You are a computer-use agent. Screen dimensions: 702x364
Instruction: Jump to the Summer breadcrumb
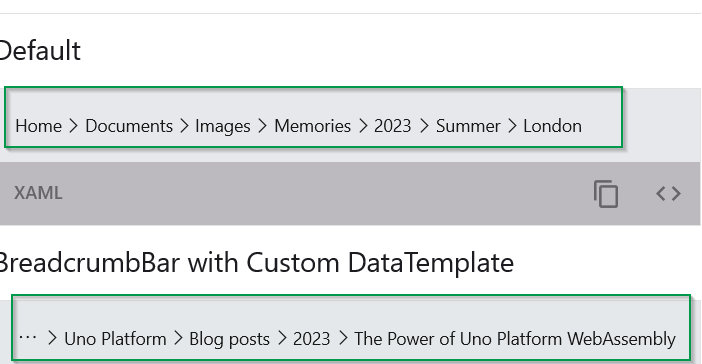click(x=468, y=126)
